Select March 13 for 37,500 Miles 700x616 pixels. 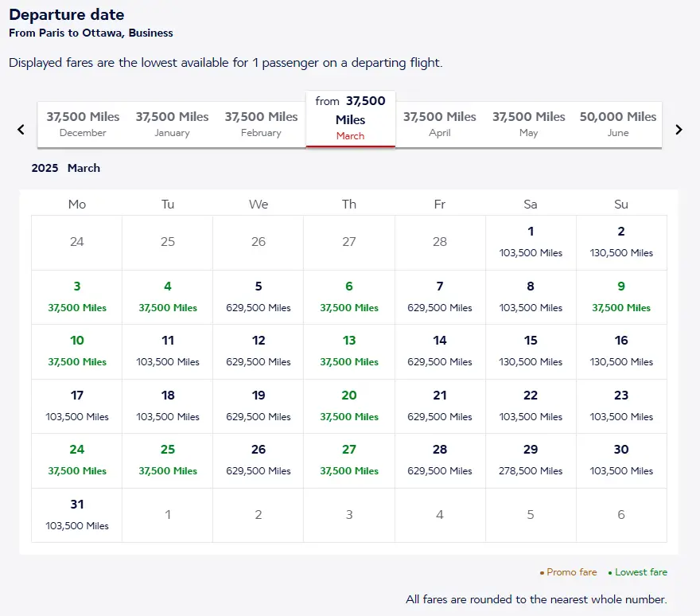(x=349, y=351)
